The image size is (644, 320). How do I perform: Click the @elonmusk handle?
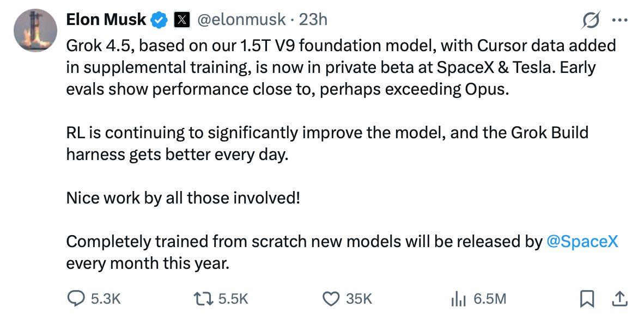pyautogui.click(x=241, y=19)
